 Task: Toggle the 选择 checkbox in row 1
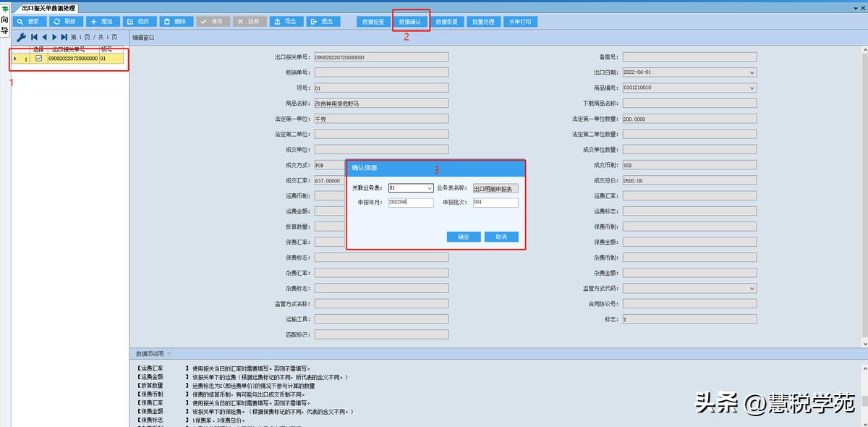point(39,59)
